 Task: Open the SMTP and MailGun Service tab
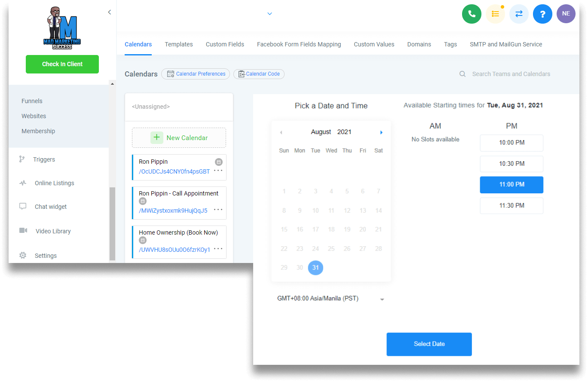point(506,44)
